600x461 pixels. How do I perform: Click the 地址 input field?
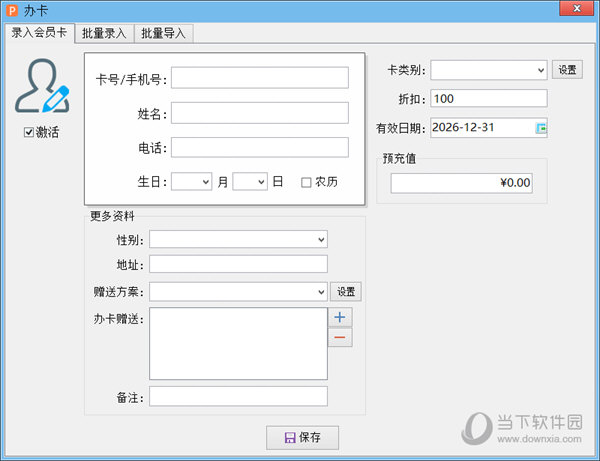(238, 264)
